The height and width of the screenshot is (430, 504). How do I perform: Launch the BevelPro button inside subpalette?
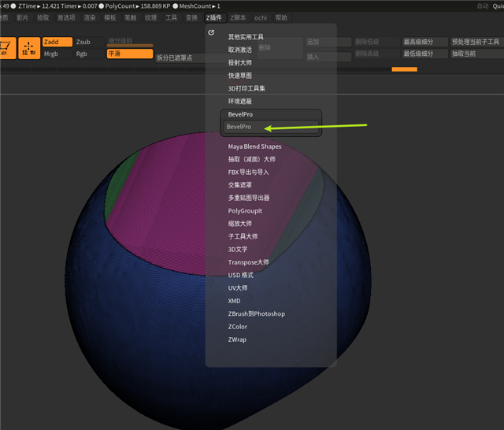coord(271,127)
